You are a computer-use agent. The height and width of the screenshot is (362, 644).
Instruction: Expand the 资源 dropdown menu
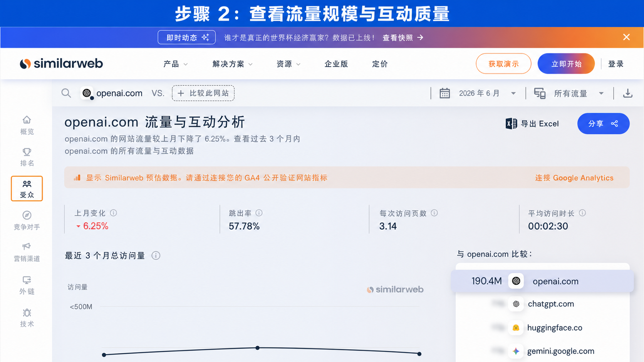288,64
